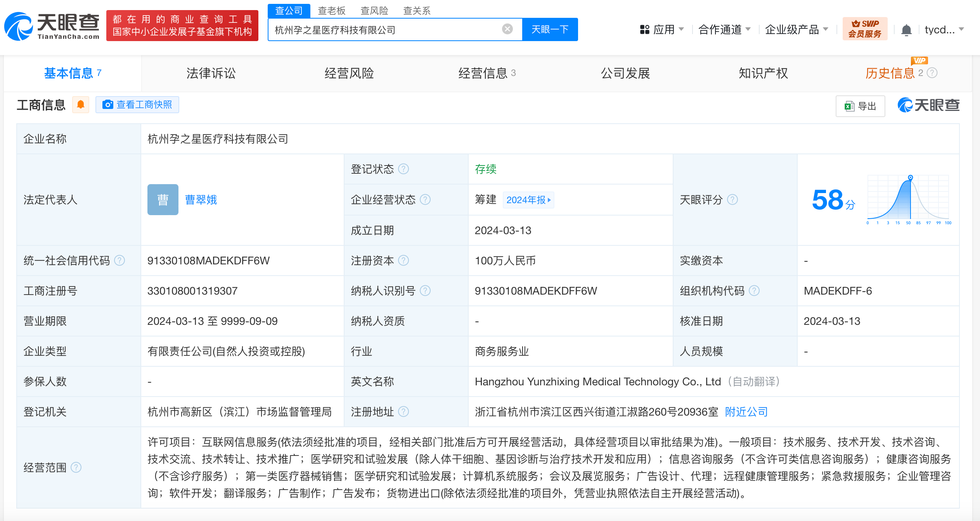Click the help icon next to 企业经营状态
Viewport: 980px width, 521px height.
[425, 200]
